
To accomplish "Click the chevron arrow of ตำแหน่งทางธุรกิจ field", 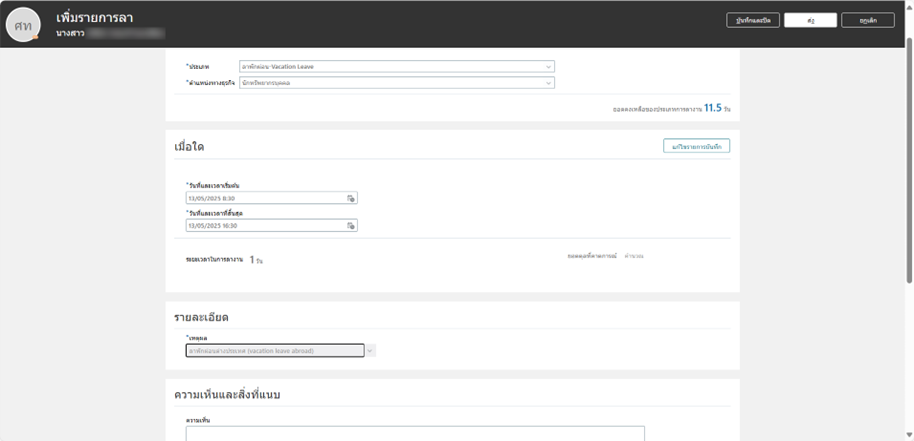I will [548, 83].
